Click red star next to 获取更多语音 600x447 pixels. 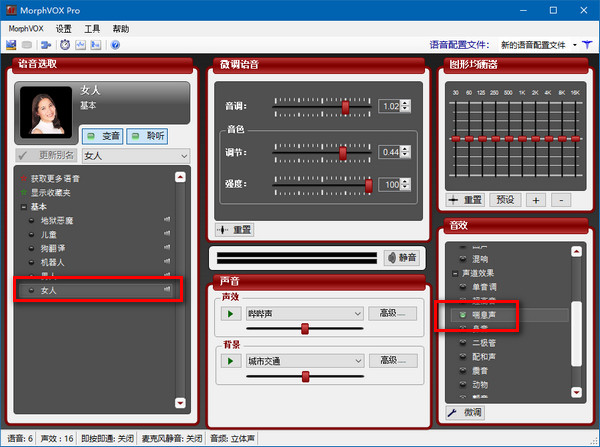click(x=24, y=178)
